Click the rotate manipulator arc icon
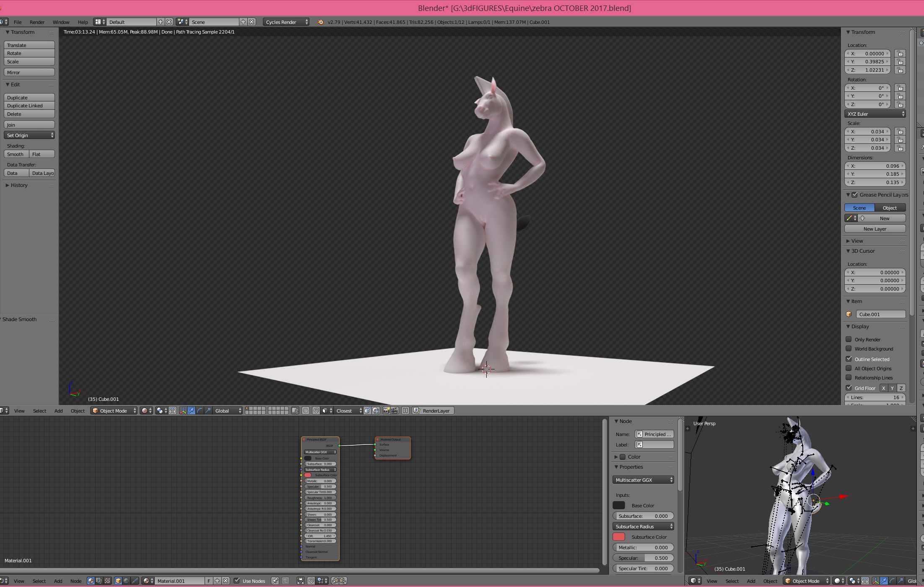The width and height of the screenshot is (924, 587). tap(200, 411)
